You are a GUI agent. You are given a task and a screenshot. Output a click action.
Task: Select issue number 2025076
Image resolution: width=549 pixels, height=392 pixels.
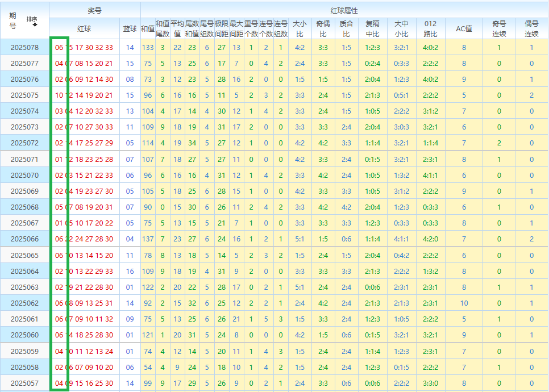[x=24, y=80]
